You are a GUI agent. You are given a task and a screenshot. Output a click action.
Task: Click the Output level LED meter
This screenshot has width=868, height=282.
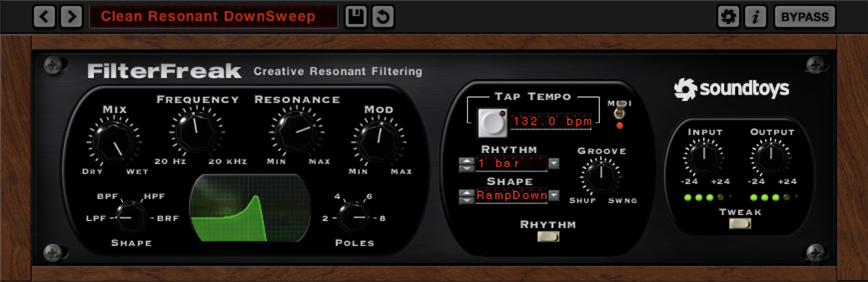point(773,198)
